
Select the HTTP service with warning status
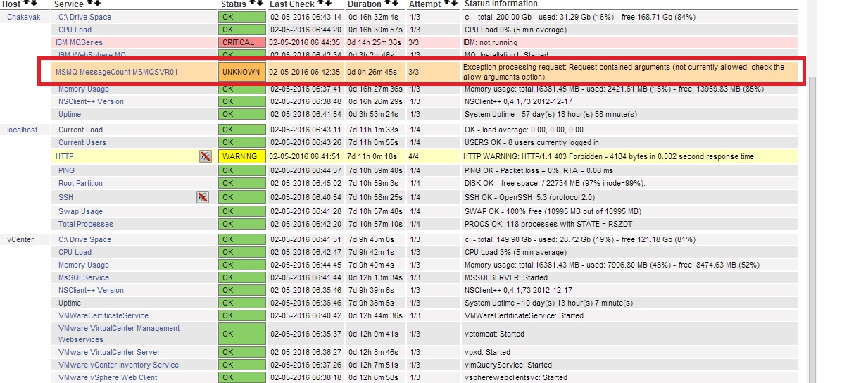point(64,156)
